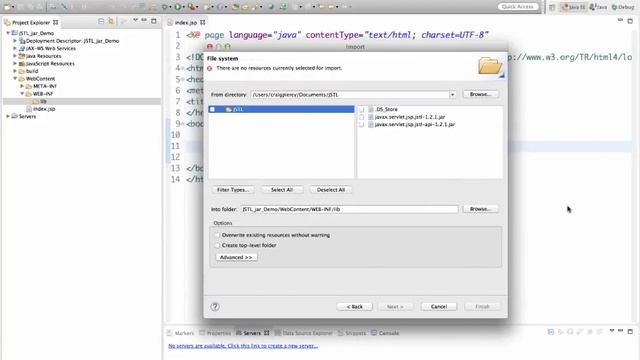Click the Run external tools icon
Image resolution: width=640 pixels, height=360 pixels.
pyautogui.click(x=191, y=7)
